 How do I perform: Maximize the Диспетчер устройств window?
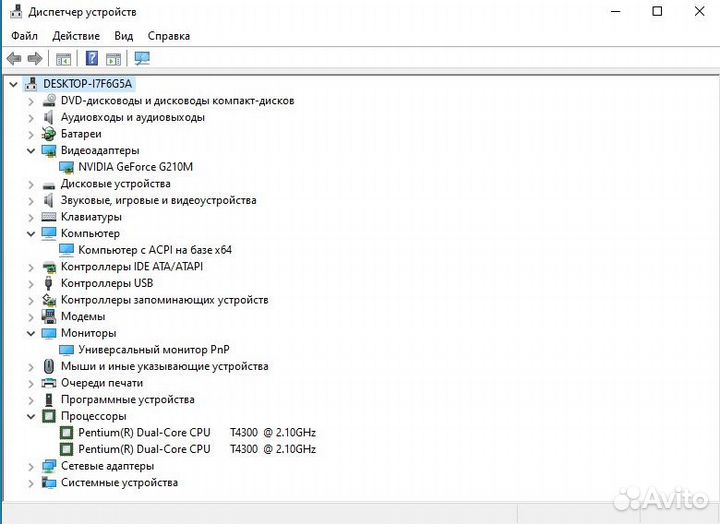click(x=657, y=11)
